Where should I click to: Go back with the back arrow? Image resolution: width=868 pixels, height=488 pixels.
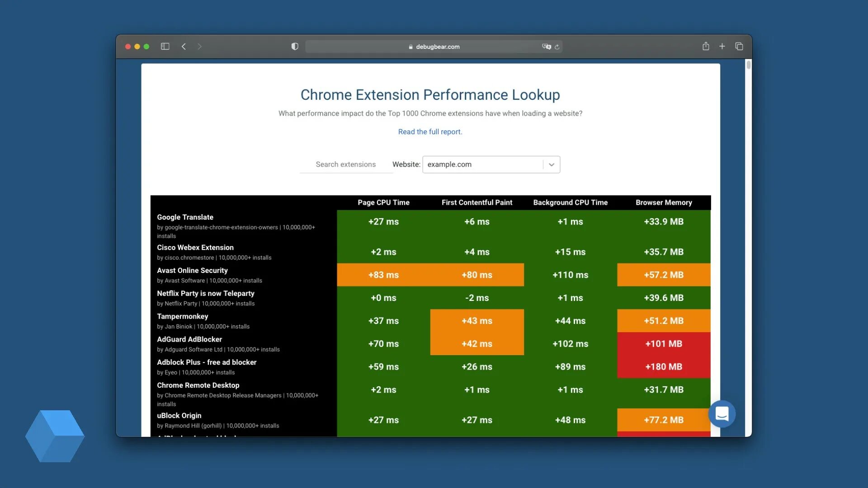[x=184, y=47]
